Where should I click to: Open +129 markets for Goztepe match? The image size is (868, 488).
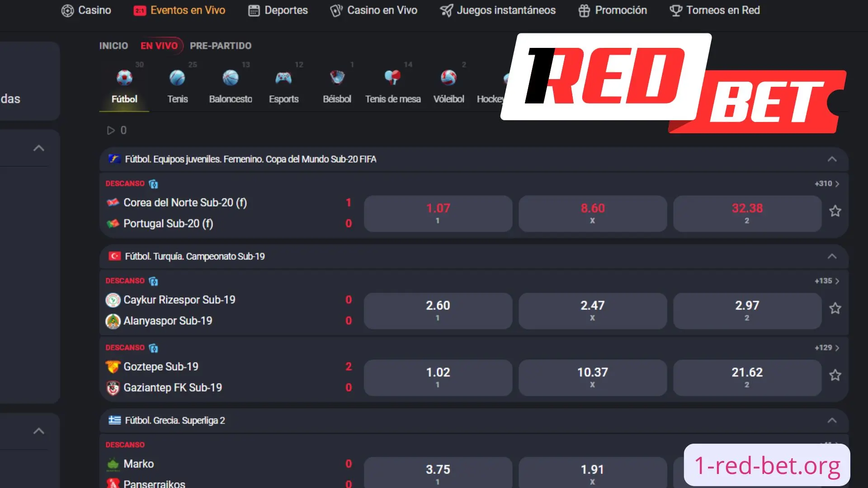pos(827,347)
